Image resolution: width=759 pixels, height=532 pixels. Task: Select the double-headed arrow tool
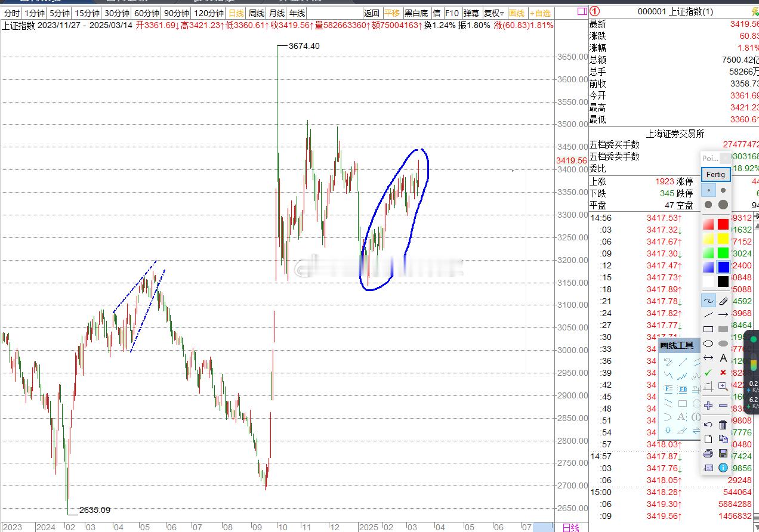(708, 358)
